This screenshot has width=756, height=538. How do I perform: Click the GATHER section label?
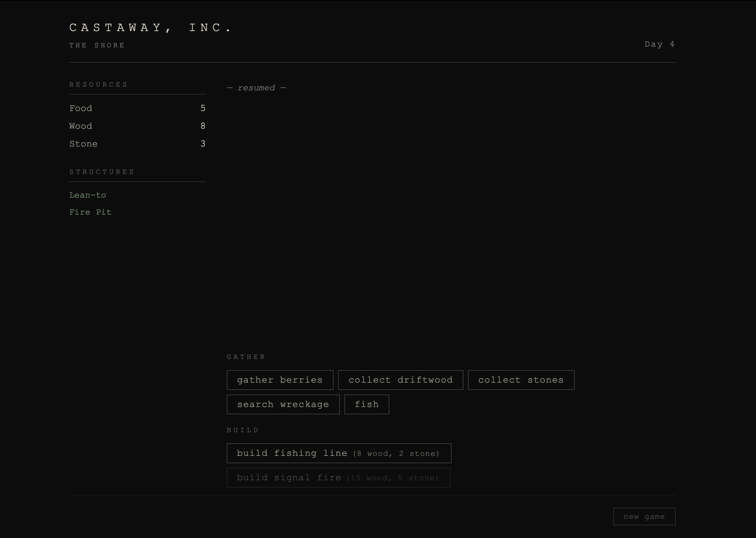[x=246, y=357]
